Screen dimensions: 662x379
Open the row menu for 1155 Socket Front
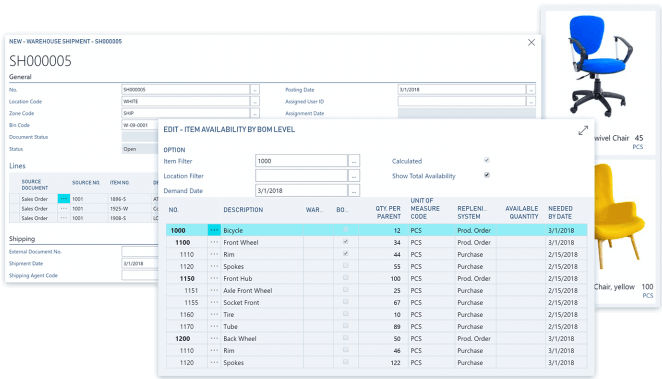[214, 303]
